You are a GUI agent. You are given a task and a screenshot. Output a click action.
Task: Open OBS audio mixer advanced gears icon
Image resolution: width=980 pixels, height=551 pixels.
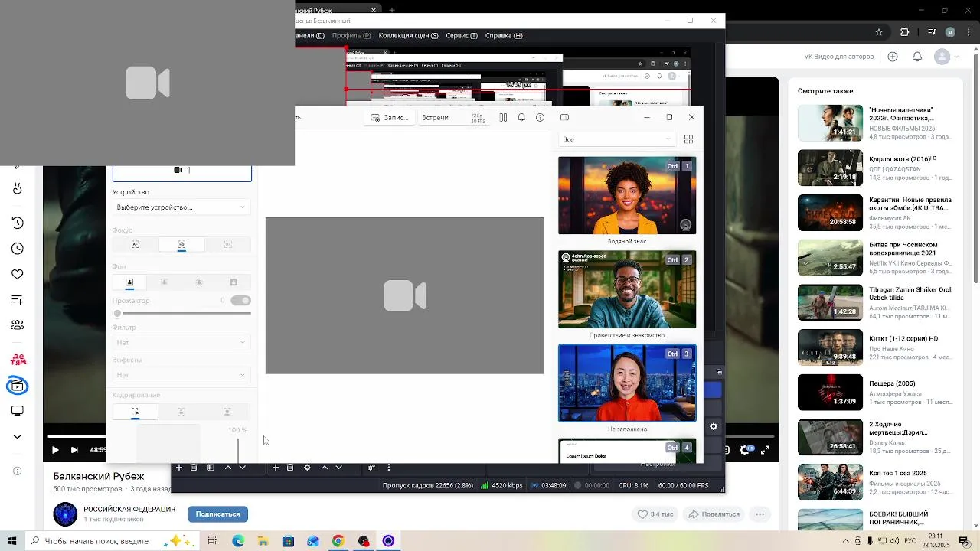coord(371,468)
